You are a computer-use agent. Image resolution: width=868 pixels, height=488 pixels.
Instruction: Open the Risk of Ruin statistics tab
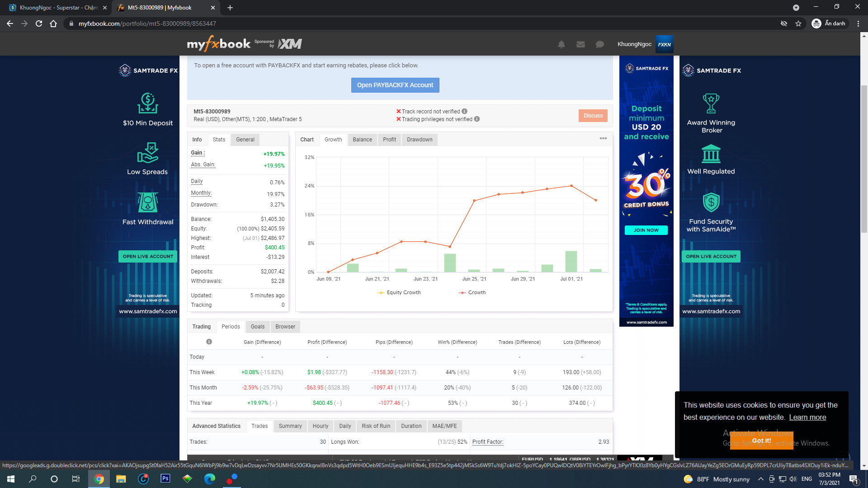[x=376, y=426]
